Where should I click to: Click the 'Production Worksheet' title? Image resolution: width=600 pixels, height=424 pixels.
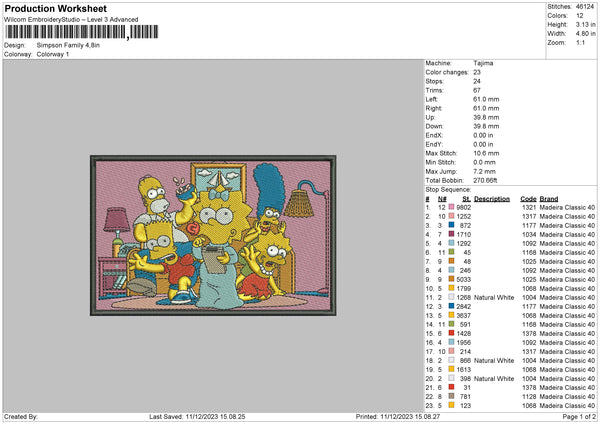point(56,8)
